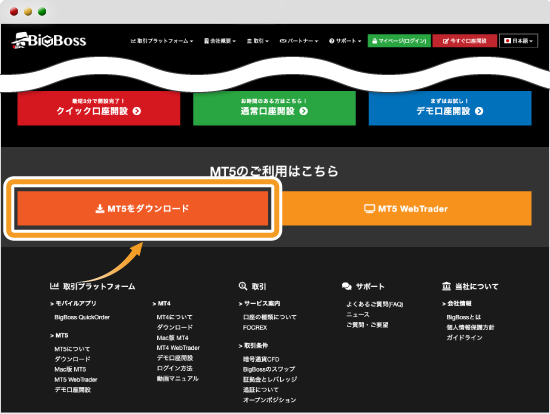Open the BigBossのスワップ footer link
550x414 pixels.
tap(269, 369)
